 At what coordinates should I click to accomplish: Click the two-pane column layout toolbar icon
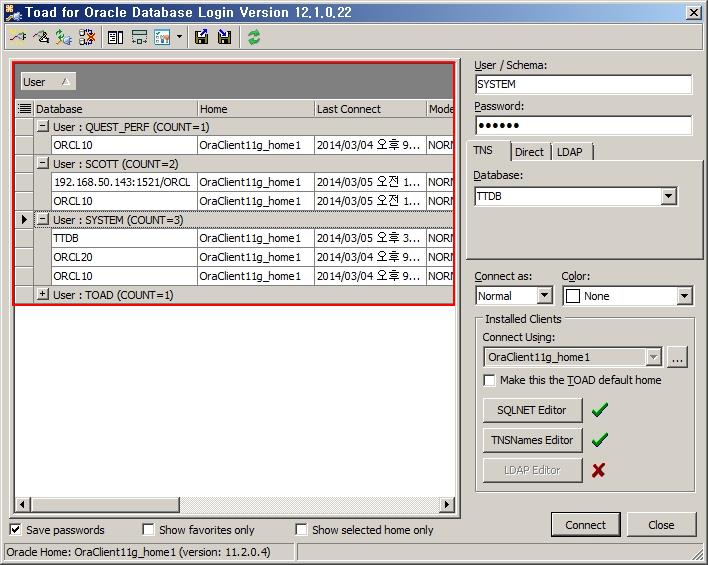tap(115, 37)
